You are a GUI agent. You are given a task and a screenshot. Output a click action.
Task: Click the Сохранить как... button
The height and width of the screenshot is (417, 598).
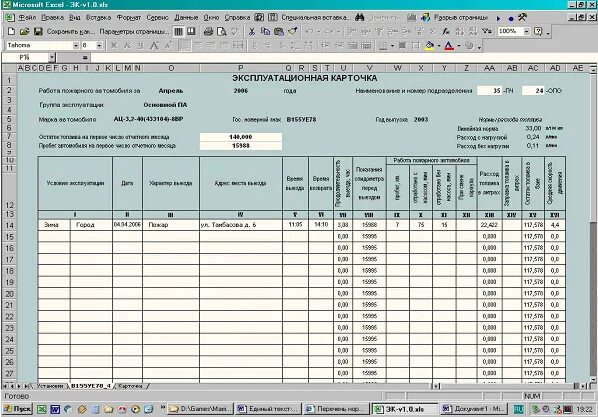click(x=71, y=31)
